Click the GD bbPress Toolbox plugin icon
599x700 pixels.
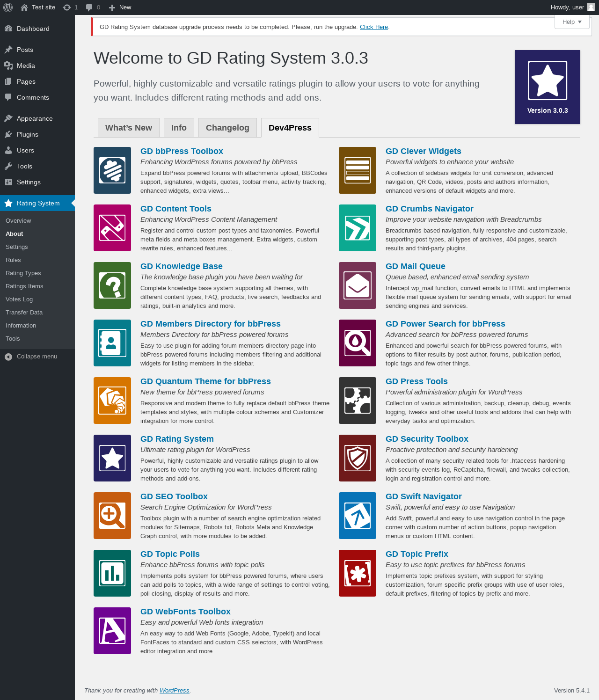(112, 170)
